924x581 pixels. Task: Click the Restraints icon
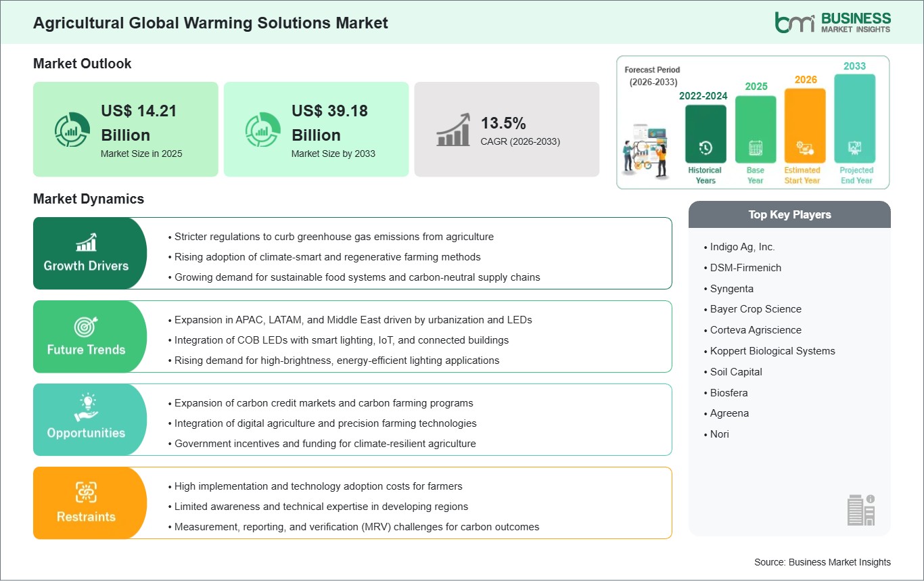[x=87, y=490]
